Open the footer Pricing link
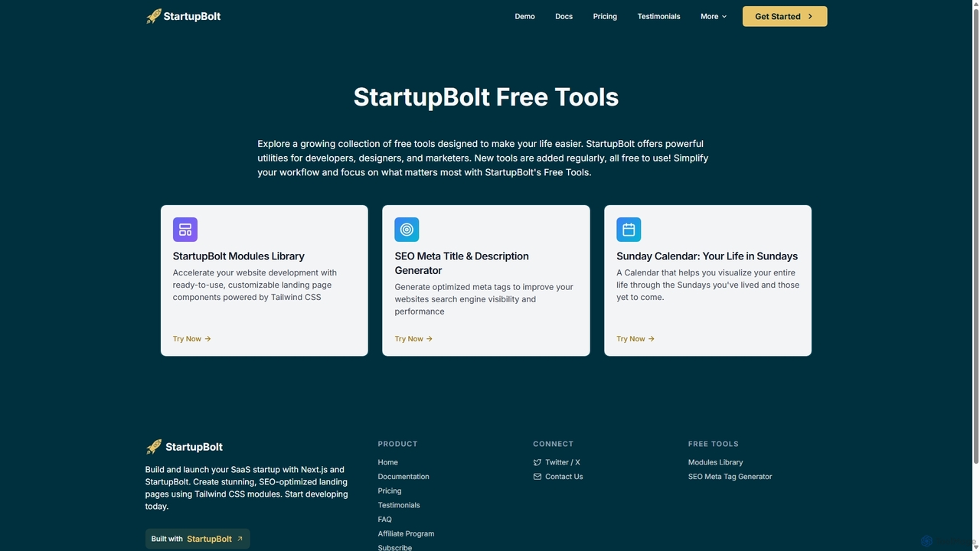This screenshot has width=980, height=551. point(389,491)
